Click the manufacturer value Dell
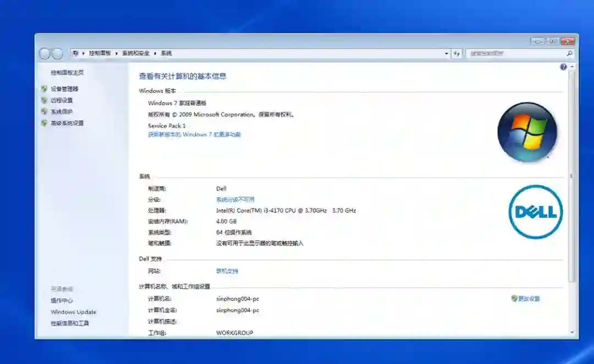 [221, 188]
